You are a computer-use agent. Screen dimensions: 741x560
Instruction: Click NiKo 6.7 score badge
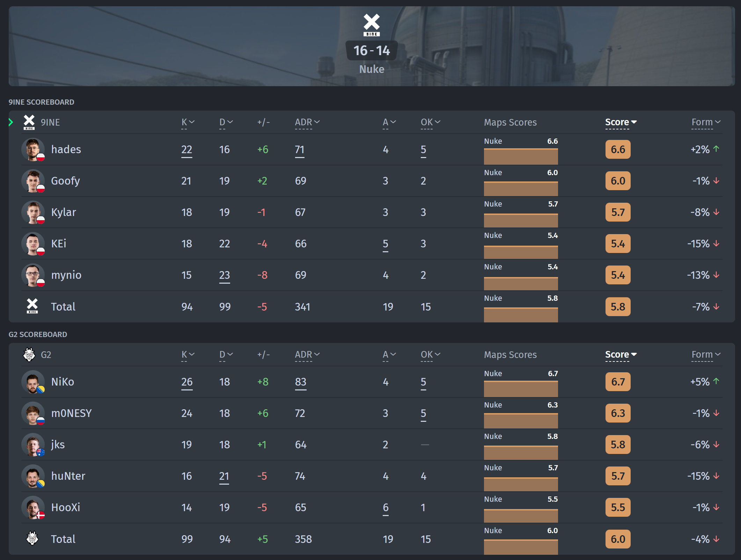[618, 382]
